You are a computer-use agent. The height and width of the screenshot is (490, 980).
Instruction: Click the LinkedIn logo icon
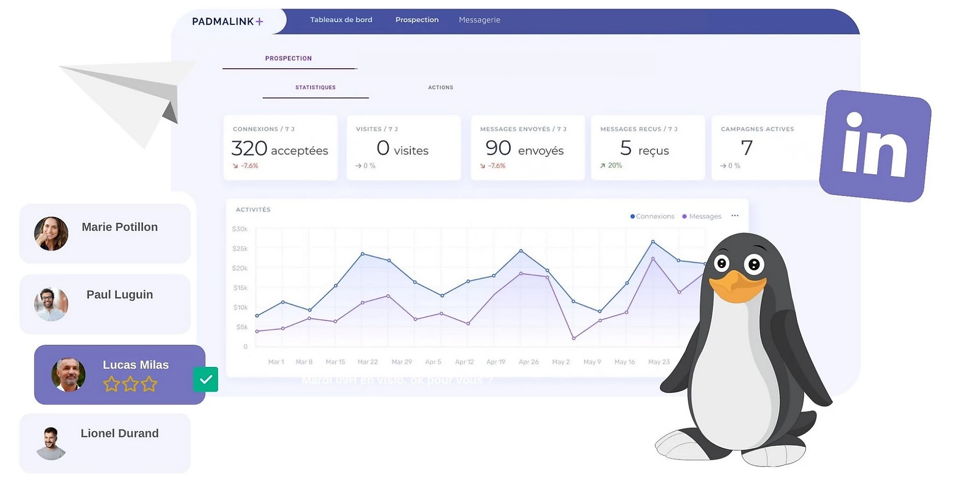click(875, 146)
